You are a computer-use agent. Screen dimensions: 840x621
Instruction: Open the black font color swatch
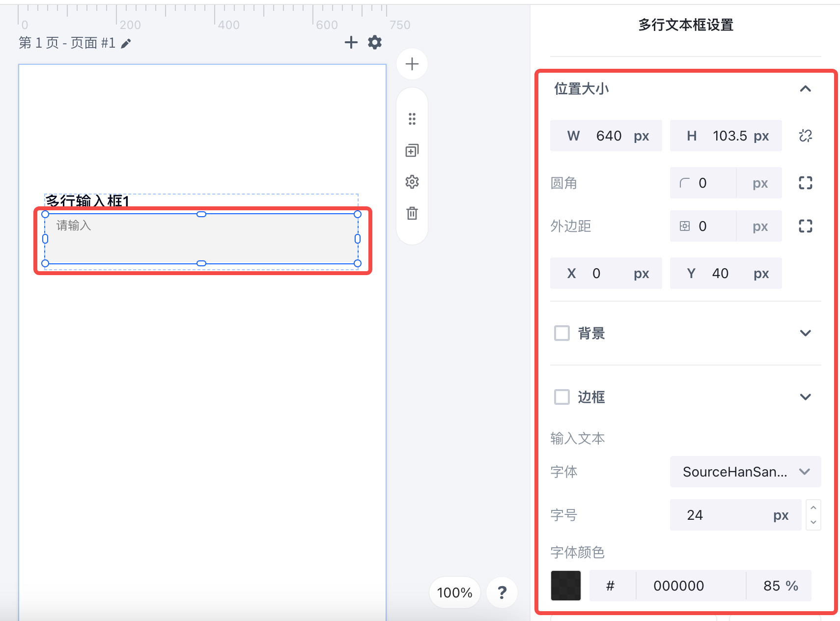(566, 586)
